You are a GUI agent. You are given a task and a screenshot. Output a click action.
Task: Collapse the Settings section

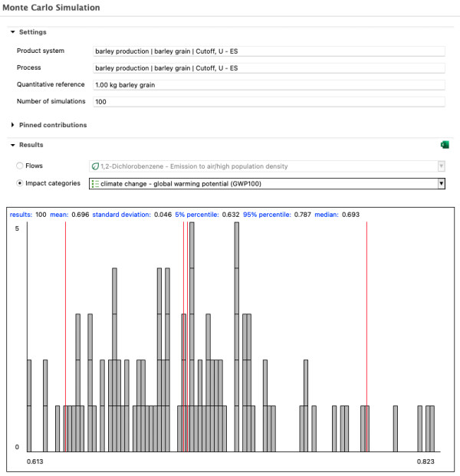tap(13, 32)
